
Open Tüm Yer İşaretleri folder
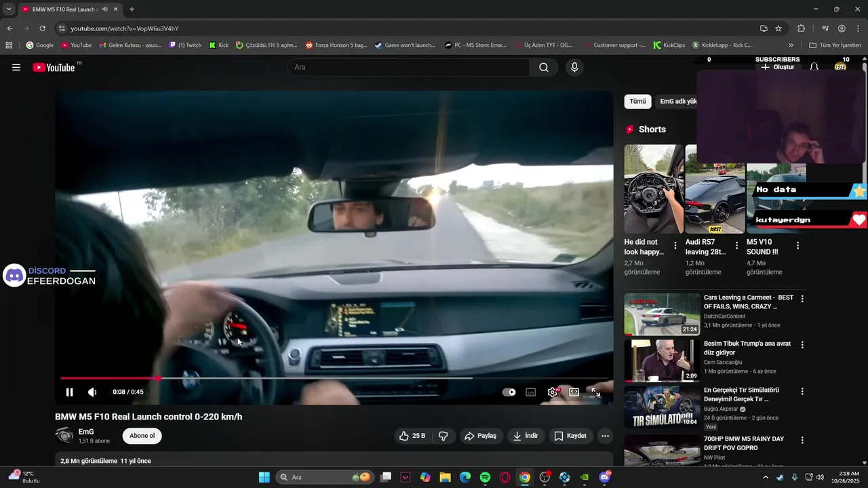tap(835, 45)
